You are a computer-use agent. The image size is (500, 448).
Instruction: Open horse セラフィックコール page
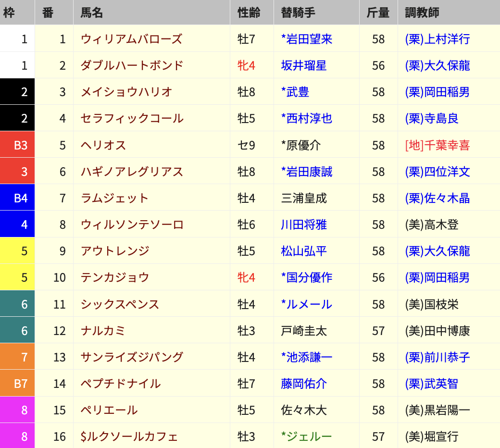click(132, 118)
